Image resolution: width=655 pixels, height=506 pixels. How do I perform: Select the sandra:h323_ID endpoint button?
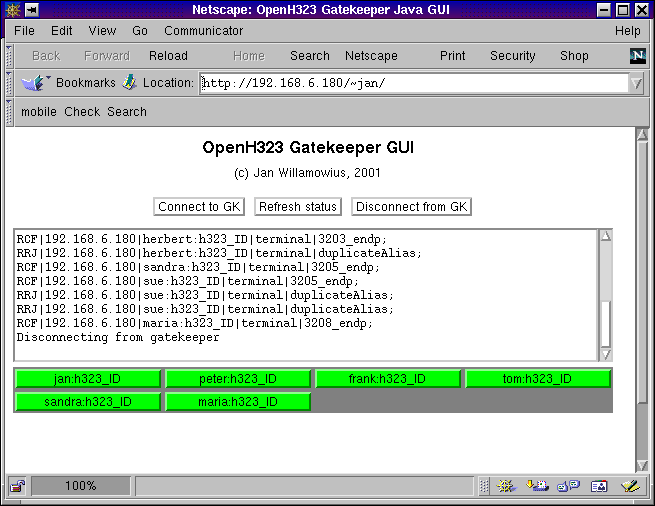point(88,402)
